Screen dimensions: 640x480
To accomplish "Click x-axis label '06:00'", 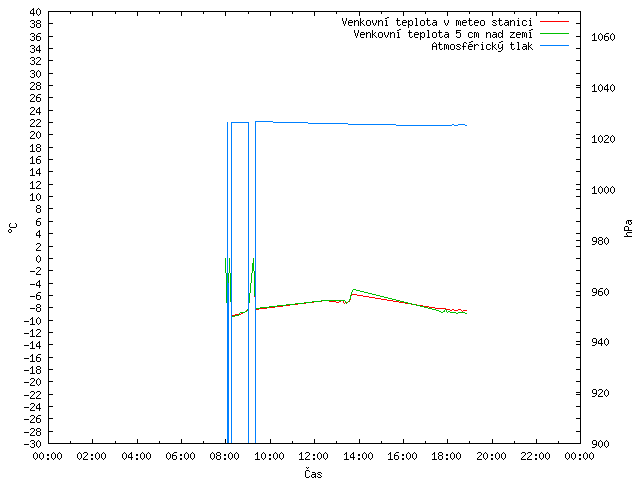I will (x=180, y=456).
